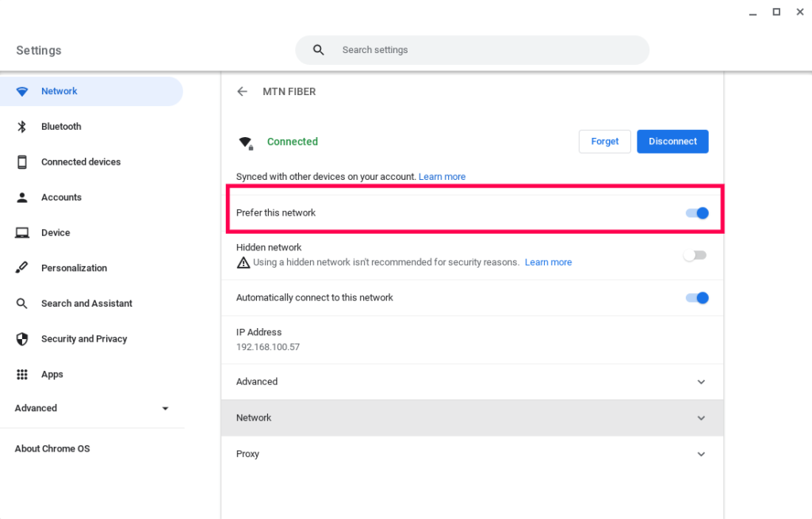Click the green Connected status text
Screen dimensions: 812x519
293,142
